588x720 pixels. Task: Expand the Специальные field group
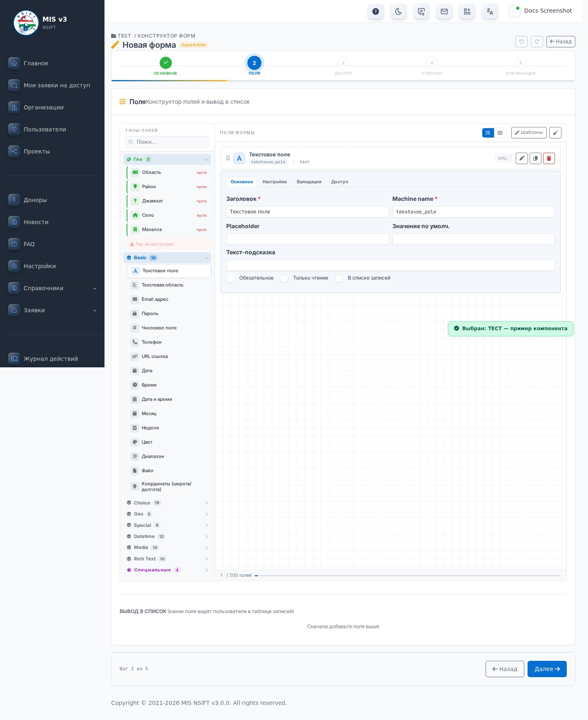click(167, 570)
